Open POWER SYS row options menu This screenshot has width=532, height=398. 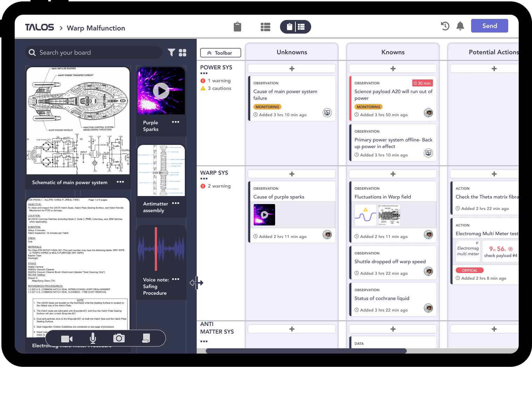[x=204, y=74]
